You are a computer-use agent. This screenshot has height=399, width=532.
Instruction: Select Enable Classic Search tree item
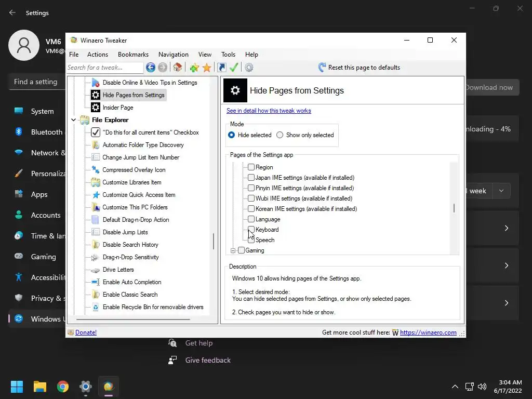pyautogui.click(x=130, y=295)
